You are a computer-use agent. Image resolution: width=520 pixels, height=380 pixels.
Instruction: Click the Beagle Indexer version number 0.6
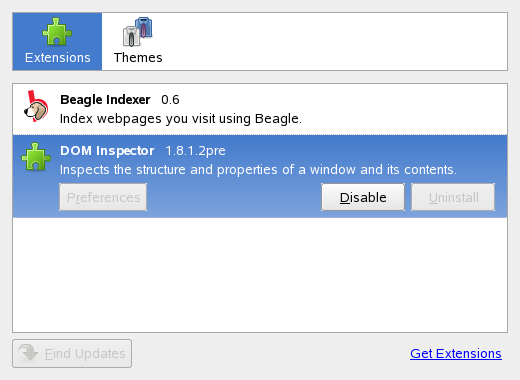170,100
